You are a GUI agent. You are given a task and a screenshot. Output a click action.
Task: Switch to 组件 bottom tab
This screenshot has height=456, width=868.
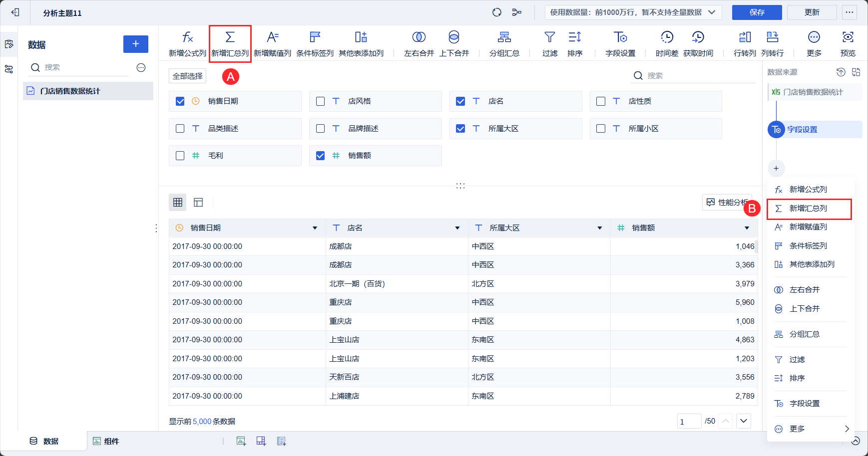tap(106, 441)
